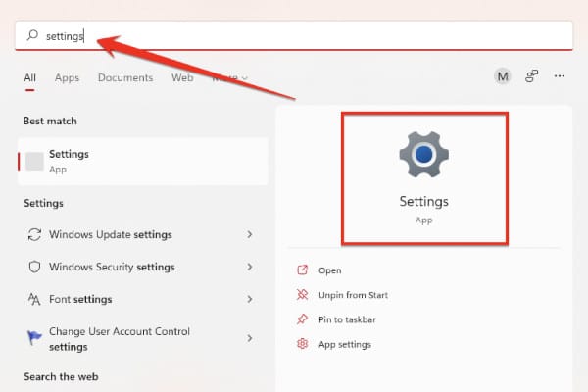Click Open in the preview pane
Screen dimensions: 588x392
(x=329, y=270)
